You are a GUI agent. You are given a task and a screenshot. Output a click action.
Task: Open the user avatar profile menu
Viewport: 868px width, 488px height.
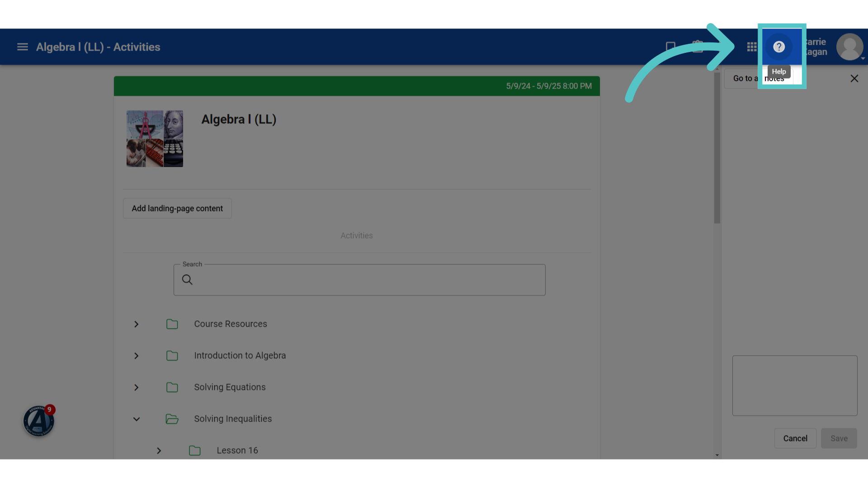tap(850, 47)
